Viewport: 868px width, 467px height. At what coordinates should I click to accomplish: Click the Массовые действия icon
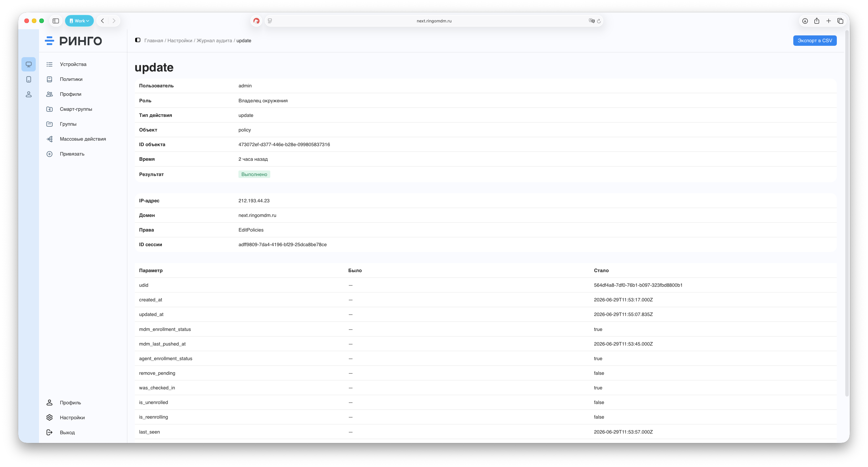pyautogui.click(x=49, y=139)
